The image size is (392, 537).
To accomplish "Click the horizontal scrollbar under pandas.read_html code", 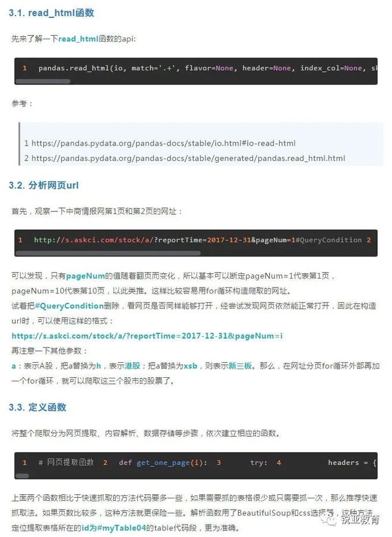I will click(43, 81).
